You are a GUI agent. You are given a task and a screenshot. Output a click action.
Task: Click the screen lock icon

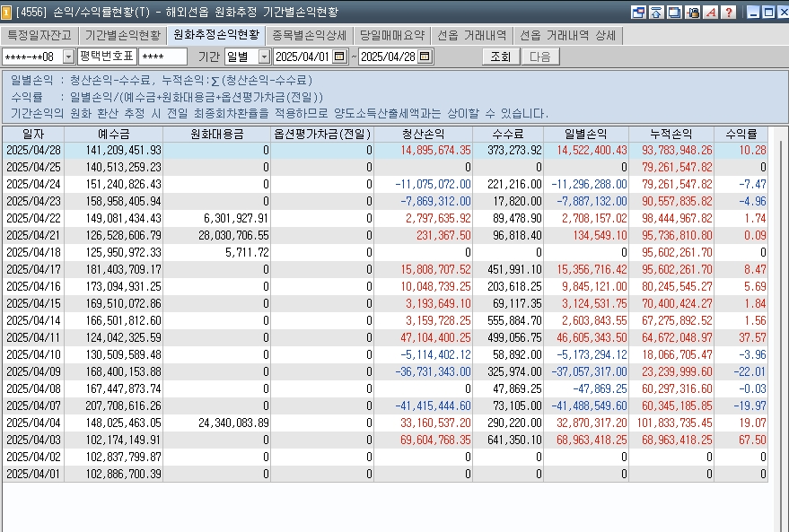pyautogui.click(x=693, y=12)
